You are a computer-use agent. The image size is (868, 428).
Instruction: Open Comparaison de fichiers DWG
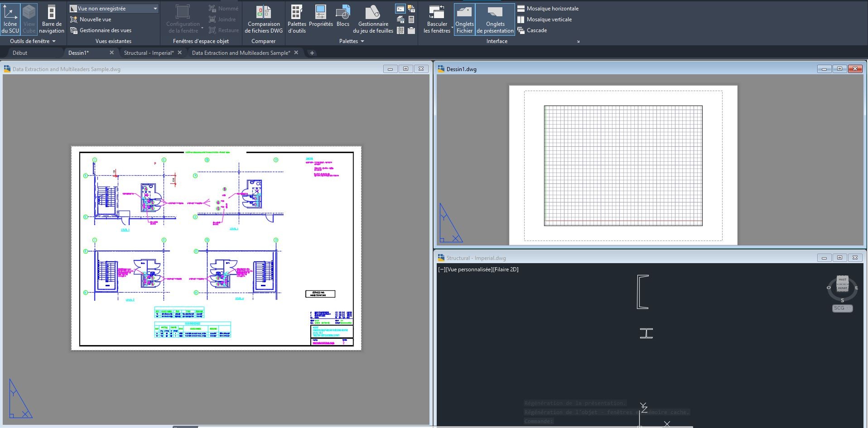click(x=263, y=18)
